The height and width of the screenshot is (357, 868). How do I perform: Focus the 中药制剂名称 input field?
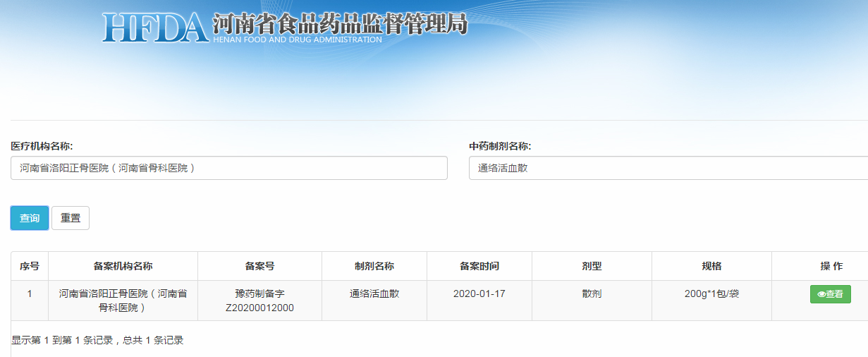[x=668, y=168]
